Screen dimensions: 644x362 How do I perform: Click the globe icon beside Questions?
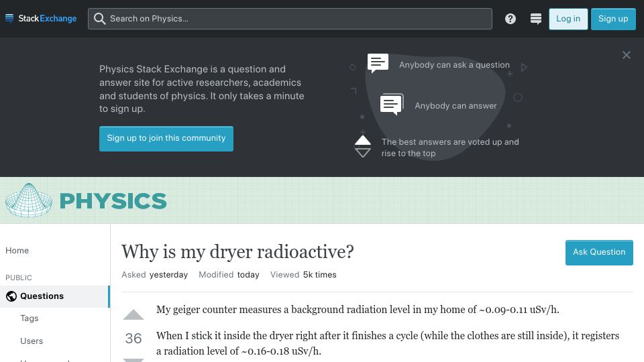click(11, 296)
